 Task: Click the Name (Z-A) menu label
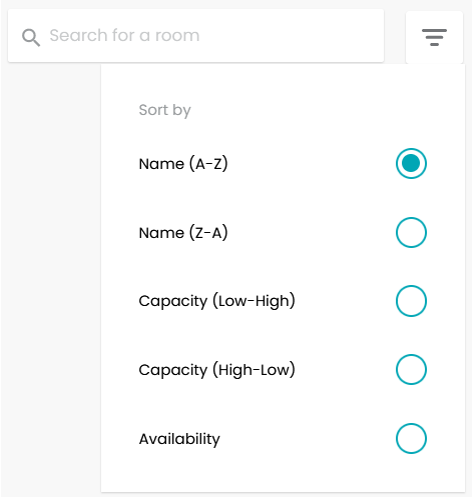pyautogui.click(x=183, y=233)
